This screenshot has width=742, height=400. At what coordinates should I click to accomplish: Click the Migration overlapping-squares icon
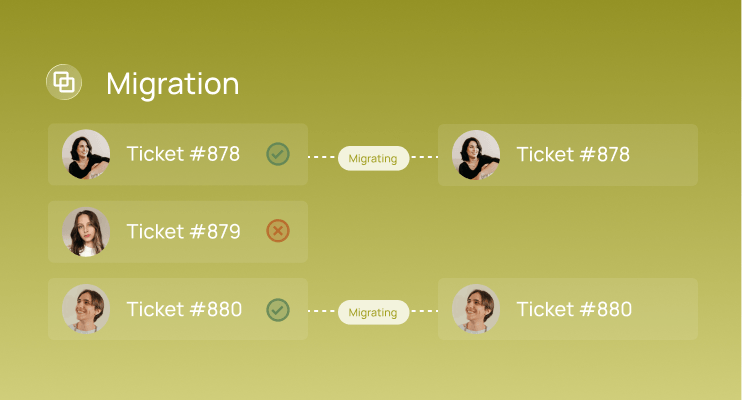pos(64,82)
